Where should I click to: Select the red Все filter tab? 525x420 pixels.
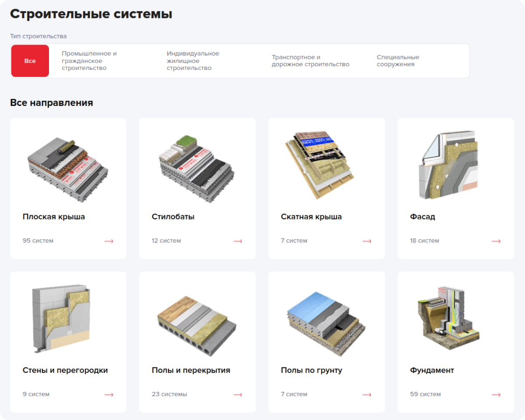point(30,61)
